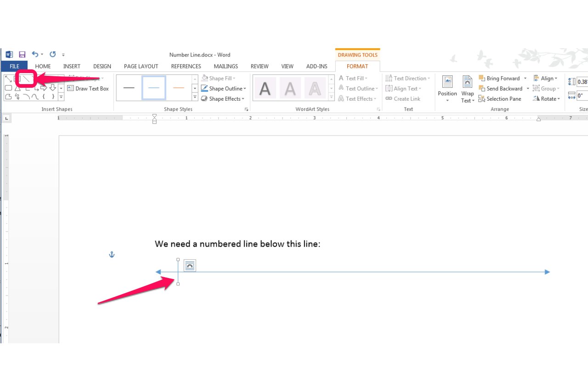Open the Align objects dropdown
588x392 pixels.
pos(545,78)
